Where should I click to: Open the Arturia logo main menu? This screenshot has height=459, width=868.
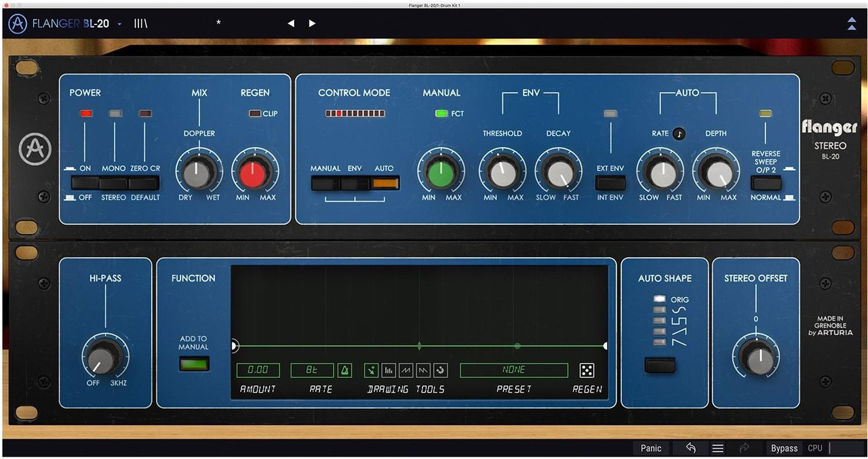(18, 24)
